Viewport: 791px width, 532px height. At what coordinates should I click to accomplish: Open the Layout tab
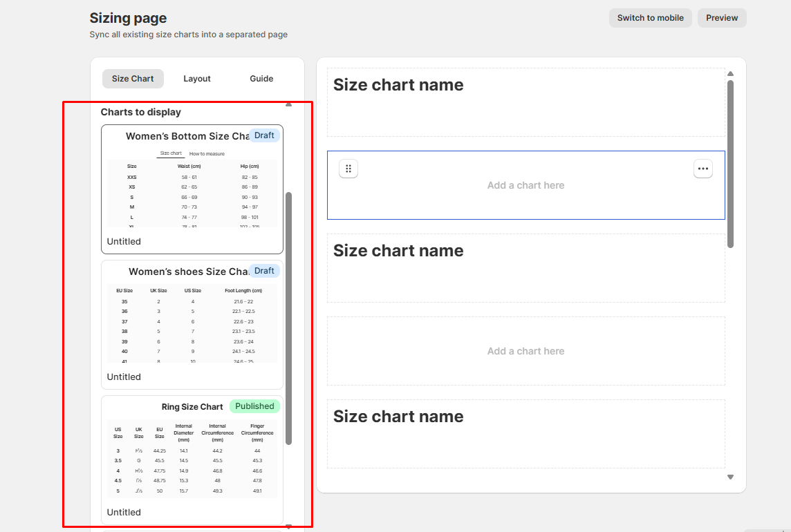coord(197,79)
